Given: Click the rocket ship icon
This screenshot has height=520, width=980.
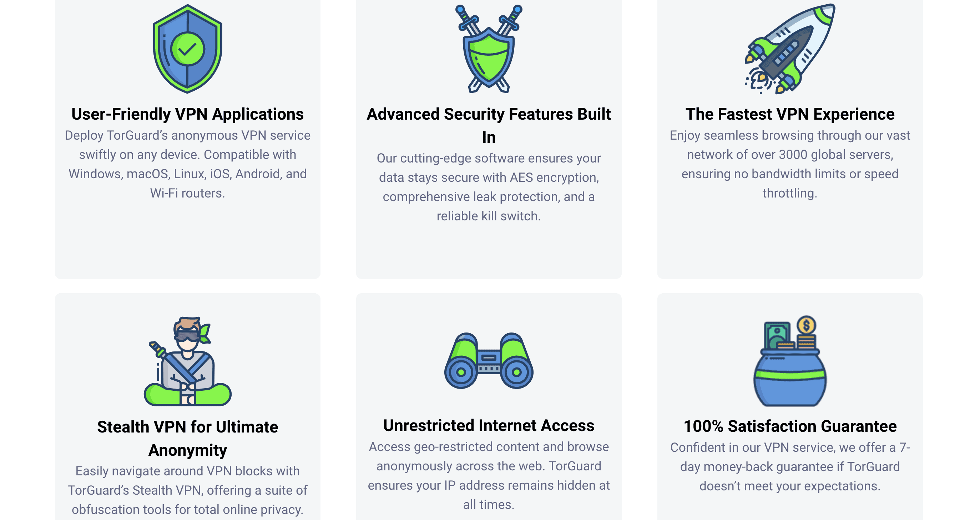Looking at the screenshot, I should 790,49.
